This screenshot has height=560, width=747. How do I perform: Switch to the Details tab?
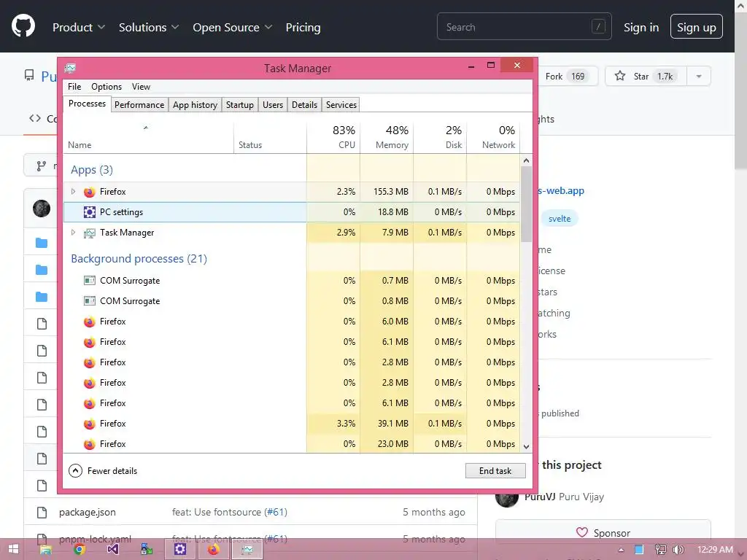304,105
